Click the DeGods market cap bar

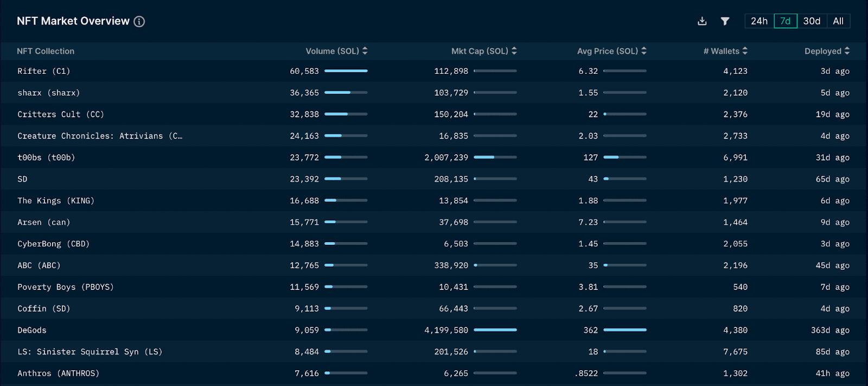[x=495, y=330]
